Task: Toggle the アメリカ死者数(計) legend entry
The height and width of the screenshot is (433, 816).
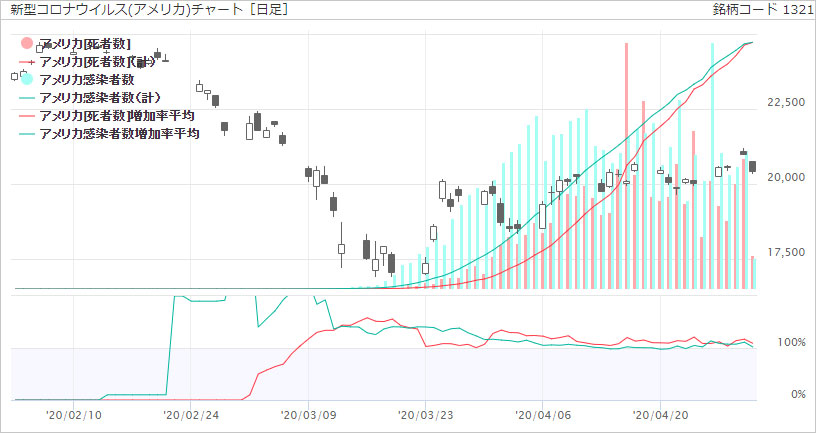Action: (x=88, y=62)
